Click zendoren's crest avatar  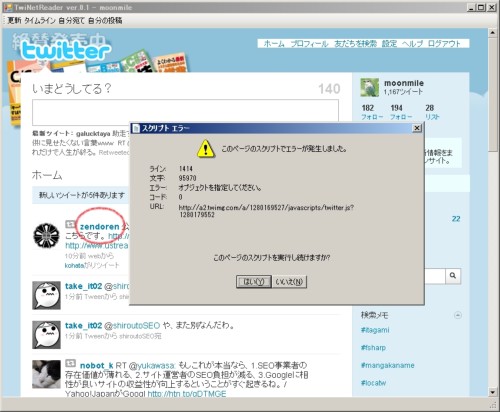tap(46, 235)
